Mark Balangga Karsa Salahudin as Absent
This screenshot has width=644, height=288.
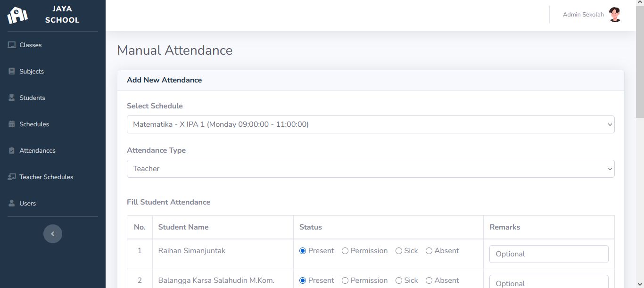429,280
